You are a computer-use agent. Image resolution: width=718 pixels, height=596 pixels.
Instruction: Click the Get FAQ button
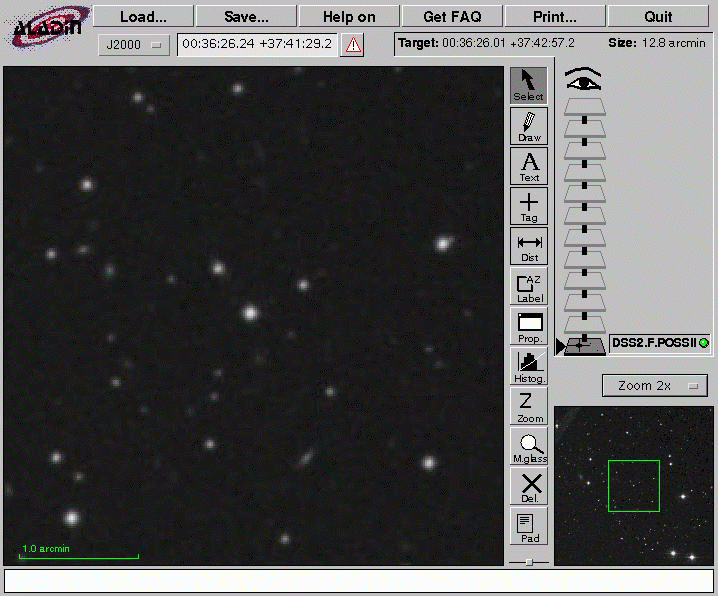point(452,17)
